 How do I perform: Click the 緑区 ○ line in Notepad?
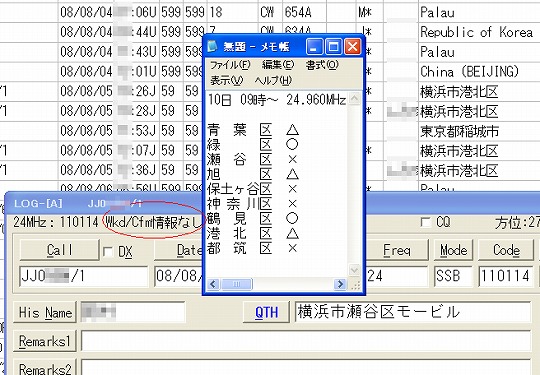coord(253,145)
